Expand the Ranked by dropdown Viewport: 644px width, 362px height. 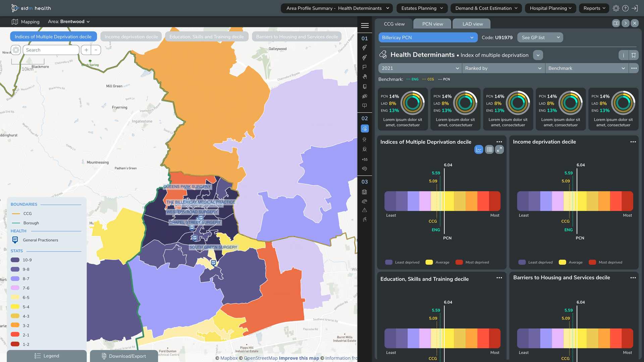tap(503, 68)
